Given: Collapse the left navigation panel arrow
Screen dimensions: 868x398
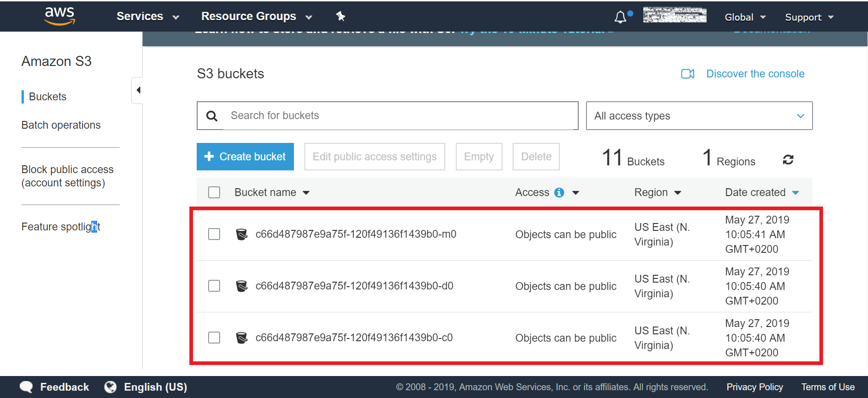Looking at the screenshot, I should click(138, 90).
